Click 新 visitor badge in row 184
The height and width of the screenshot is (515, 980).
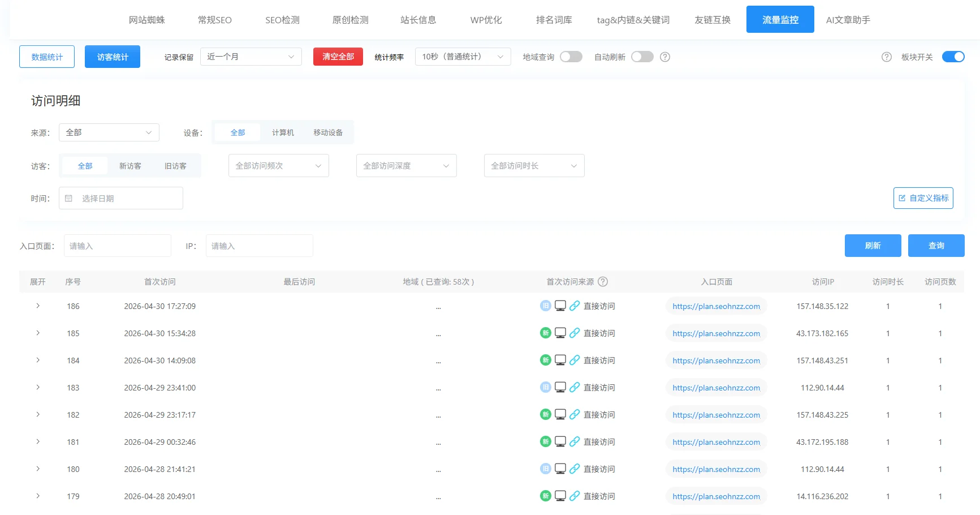(545, 360)
